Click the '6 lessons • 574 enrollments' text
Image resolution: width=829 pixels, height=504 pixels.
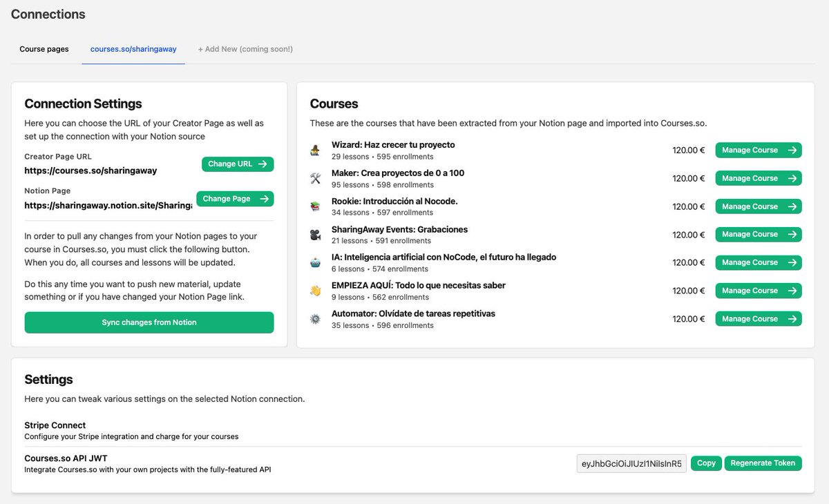point(380,269)
